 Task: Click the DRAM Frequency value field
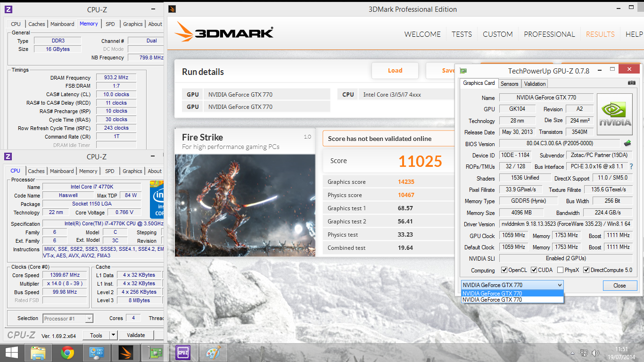tap(116, 78)
